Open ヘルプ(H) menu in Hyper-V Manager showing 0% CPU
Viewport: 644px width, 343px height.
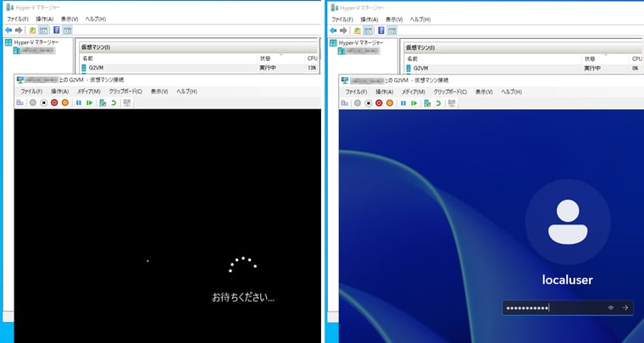pyautogui.click(x=420, y=19)
